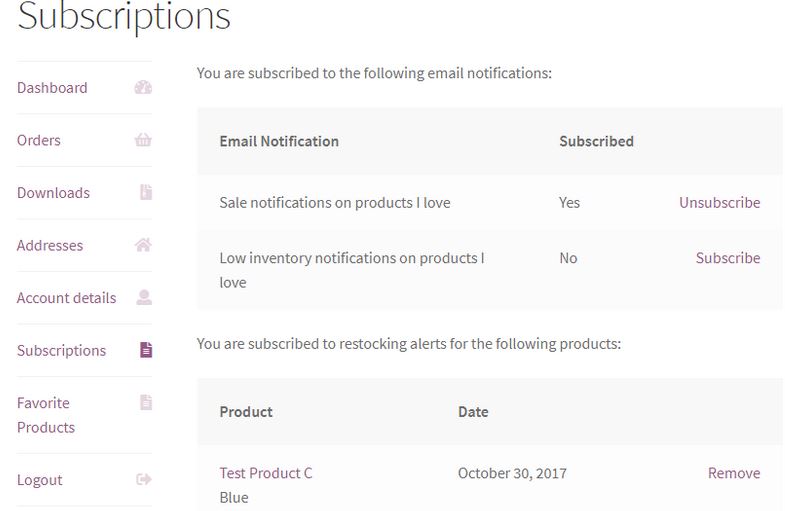785x511 pixels.
Task: Click the Dashboard gauge icon
Action: point(143,88)
